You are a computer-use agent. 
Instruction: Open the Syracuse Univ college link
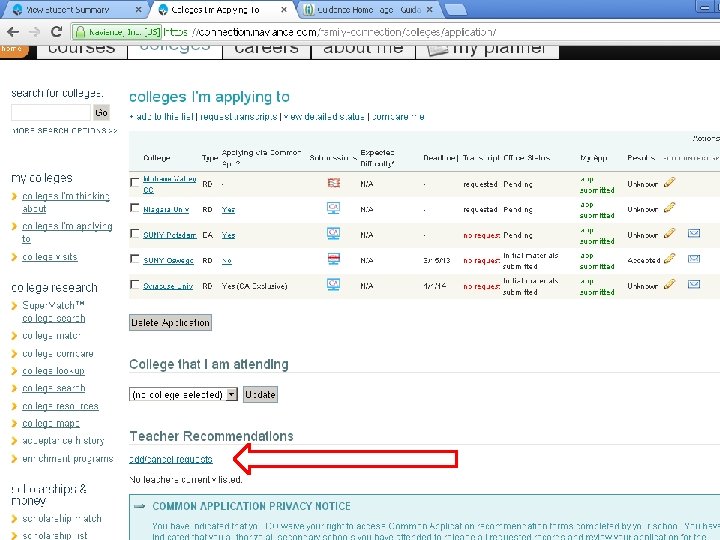click(x=168, y=286)
